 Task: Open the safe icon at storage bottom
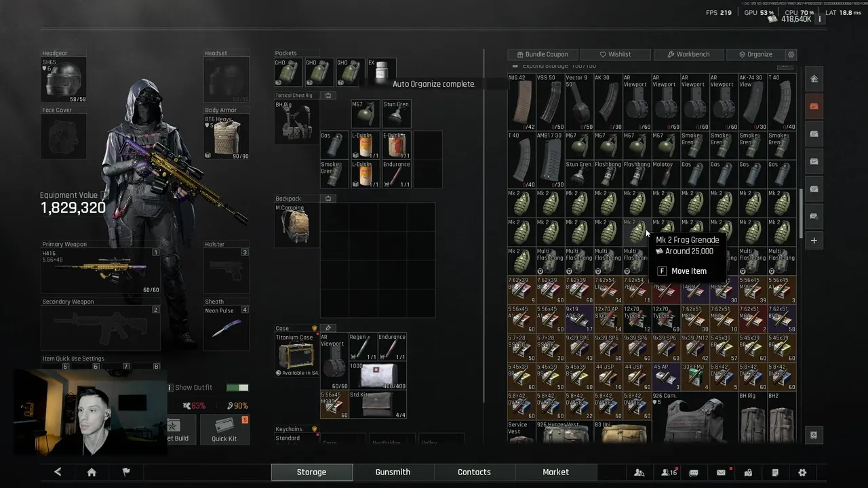point(814,435)
